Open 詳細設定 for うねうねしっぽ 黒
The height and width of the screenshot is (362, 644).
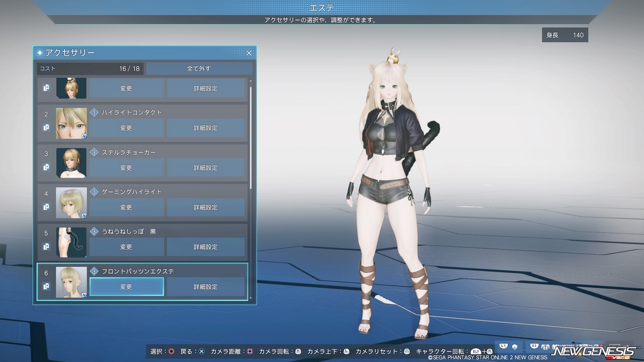coord(206,247)
